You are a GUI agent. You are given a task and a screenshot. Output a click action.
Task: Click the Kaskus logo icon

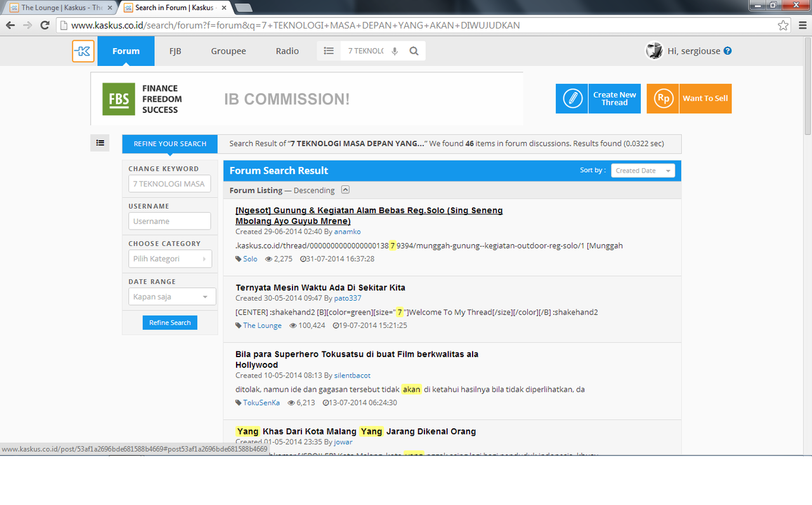(x=83, y=51)
